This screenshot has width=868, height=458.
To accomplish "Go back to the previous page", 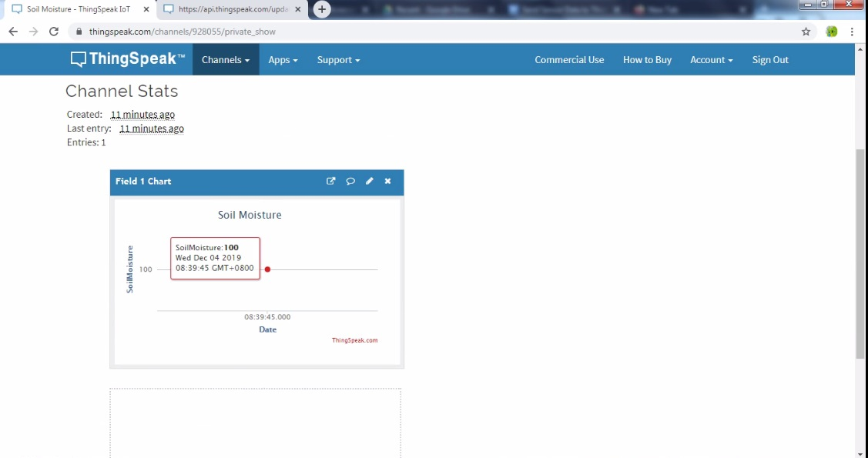I will [13, 32].
